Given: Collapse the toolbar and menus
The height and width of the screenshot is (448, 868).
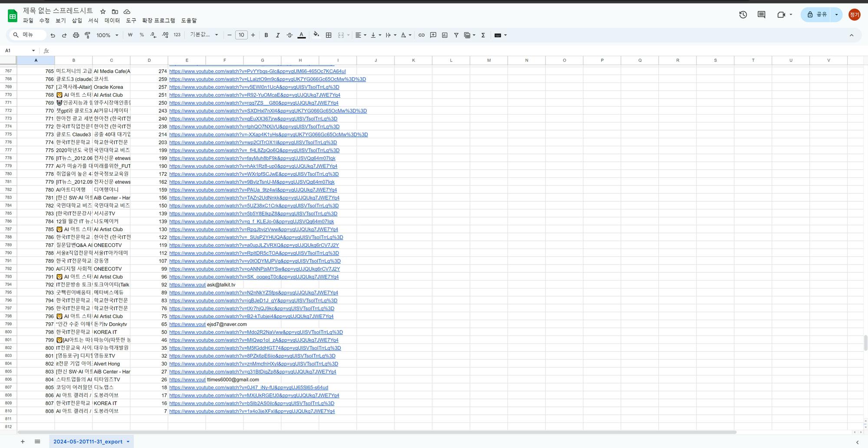Looking at the screenshot, I should [x=852, y=35].
